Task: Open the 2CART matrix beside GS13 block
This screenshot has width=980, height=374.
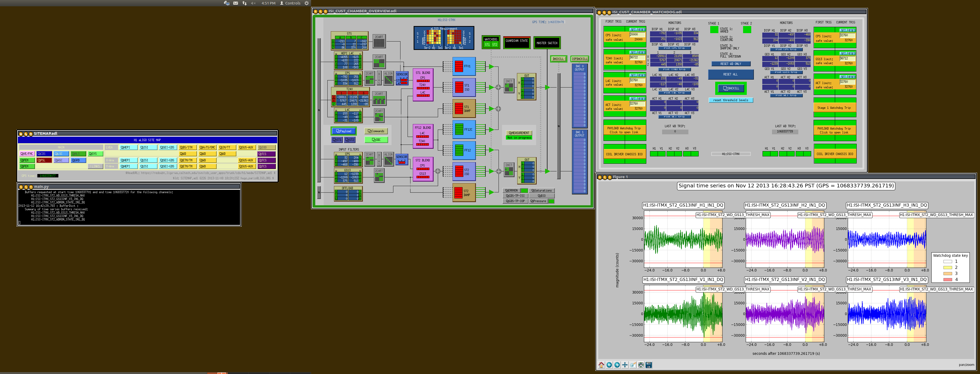Action: (x=379, y=176)
